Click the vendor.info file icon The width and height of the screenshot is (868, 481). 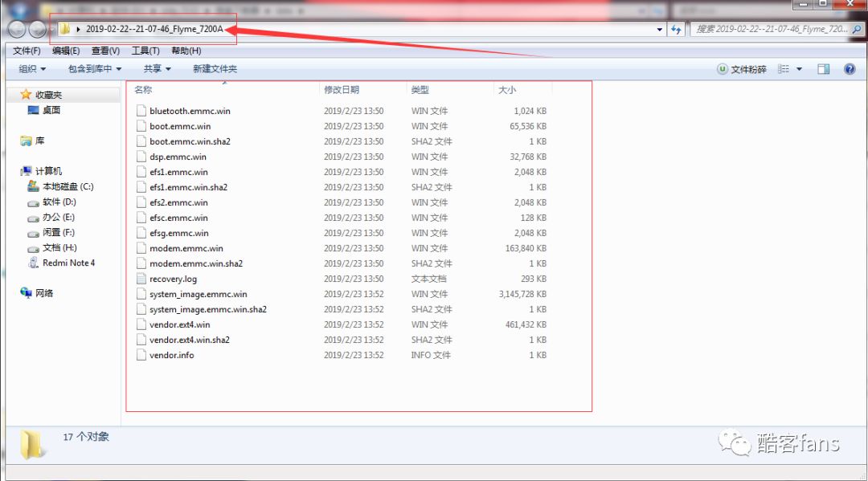(141, 355)
